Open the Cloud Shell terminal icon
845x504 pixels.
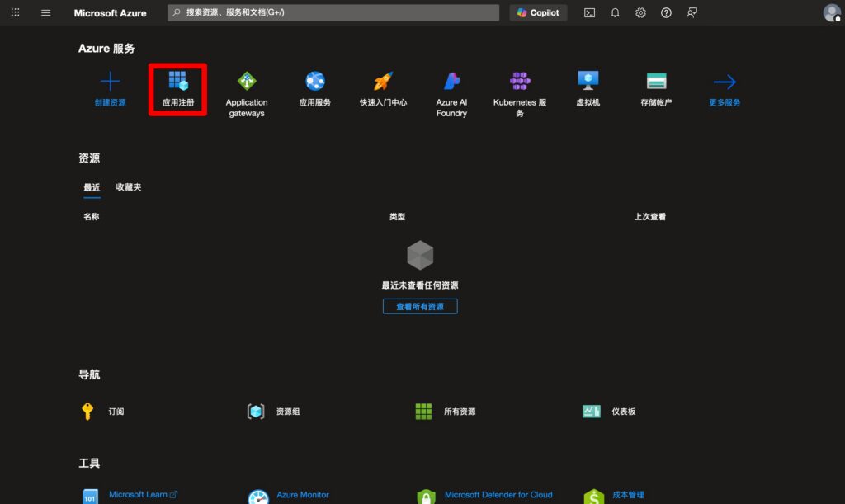pos(589,13)
